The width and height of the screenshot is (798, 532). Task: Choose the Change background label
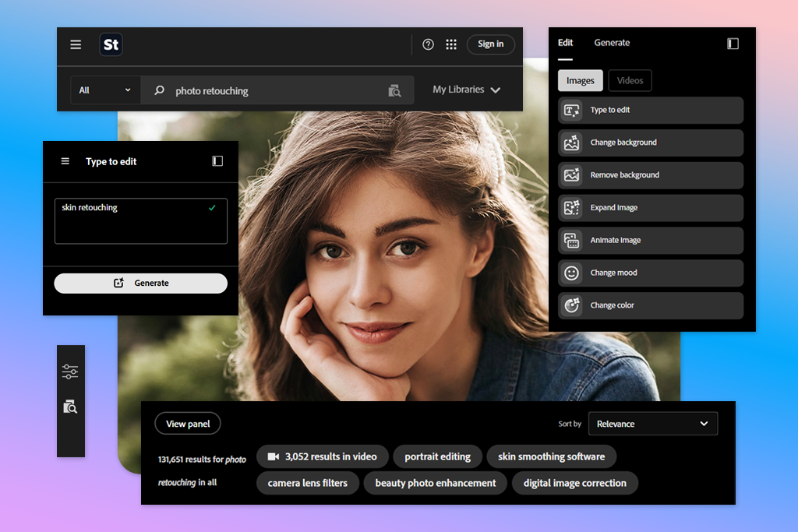pyautogui.click(x=623, y=143)
